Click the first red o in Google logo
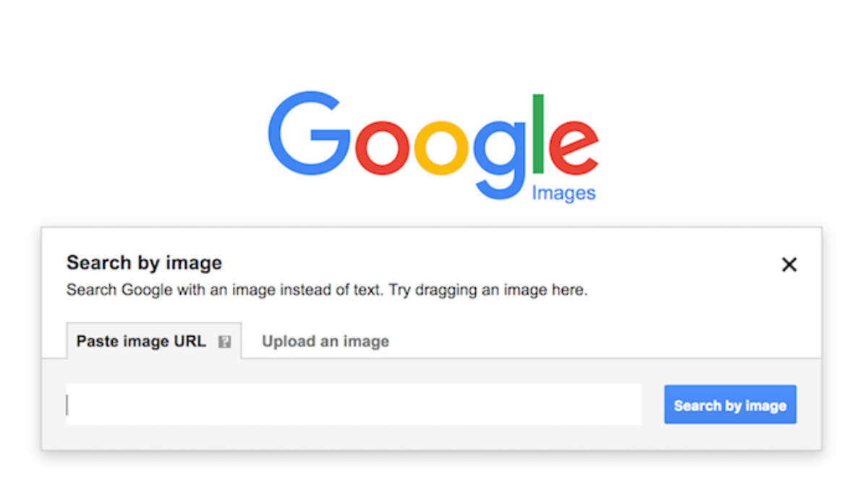The width and height of the screenshot is (868, 488). pyautogui.click(x=382, y=147)
